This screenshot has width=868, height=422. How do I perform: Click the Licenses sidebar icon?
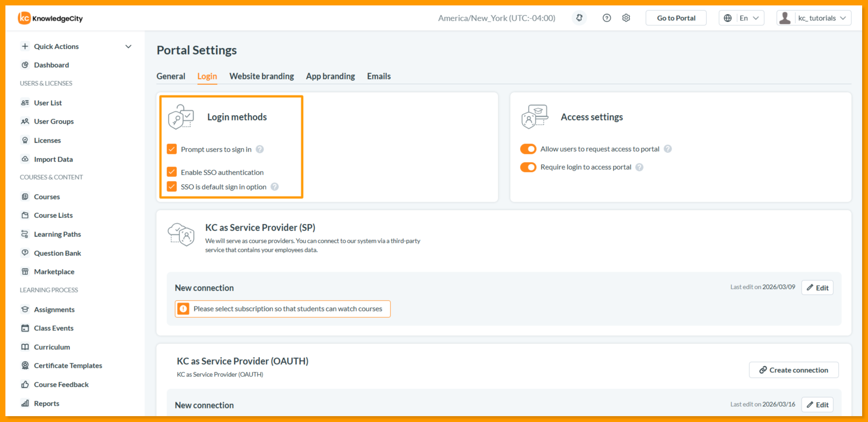click(25, 140)
